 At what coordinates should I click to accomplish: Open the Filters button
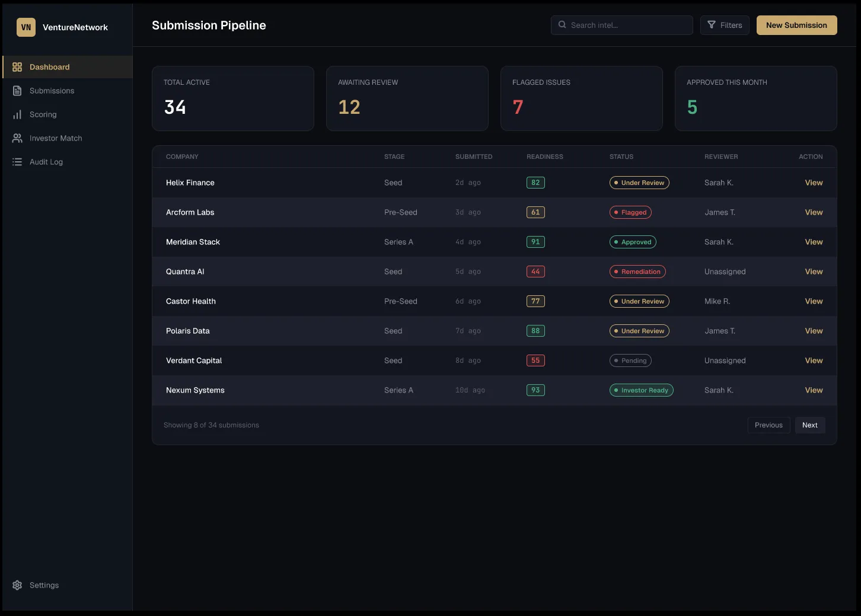[725, 25]
